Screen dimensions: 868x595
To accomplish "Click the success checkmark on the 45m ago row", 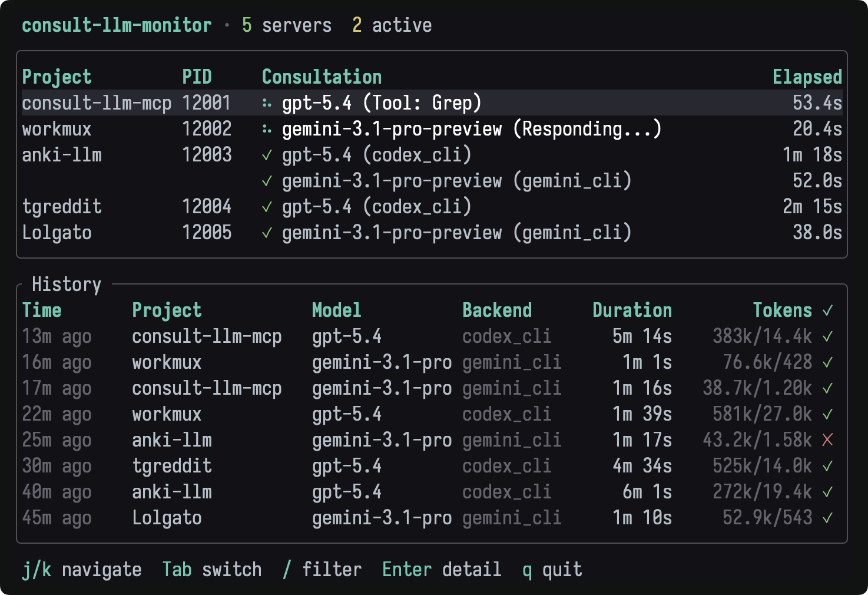I will click(828, 518).
